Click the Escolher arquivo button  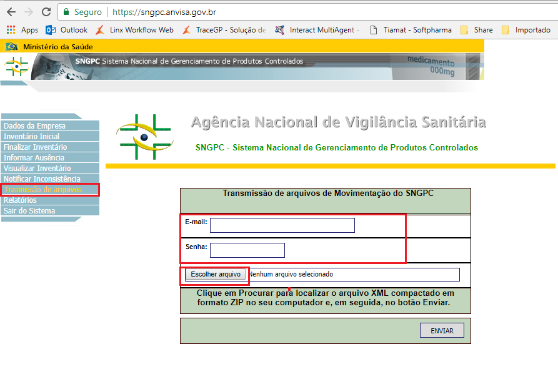[x=216, y=275]
